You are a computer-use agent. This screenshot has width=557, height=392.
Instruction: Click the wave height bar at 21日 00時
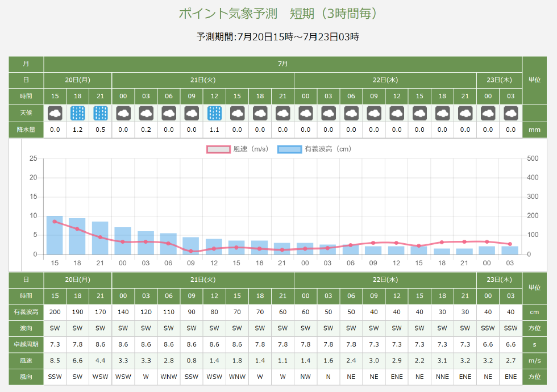click(123, 241)
